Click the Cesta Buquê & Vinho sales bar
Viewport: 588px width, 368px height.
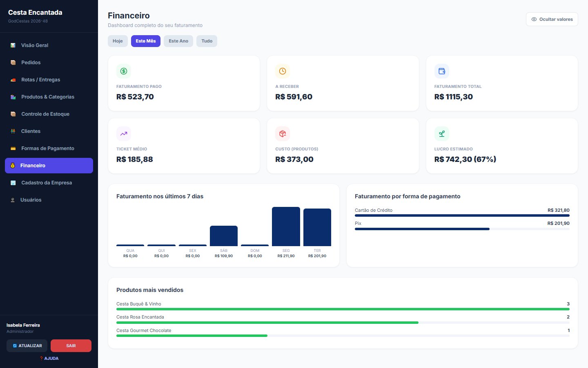[x=343, y=309]
